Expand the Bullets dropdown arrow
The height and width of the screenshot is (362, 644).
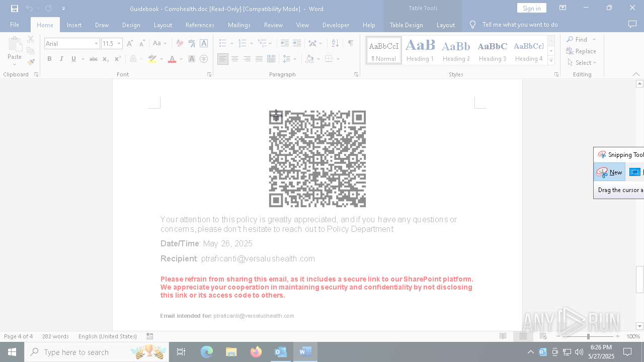pyautogui.click(x=232, y=43)
